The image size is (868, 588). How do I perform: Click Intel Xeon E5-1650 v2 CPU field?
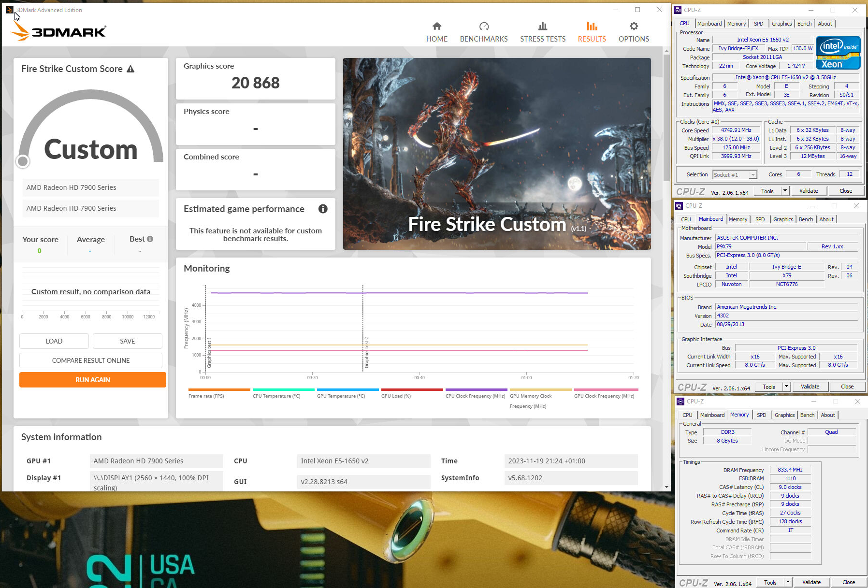tap(363, 461)
